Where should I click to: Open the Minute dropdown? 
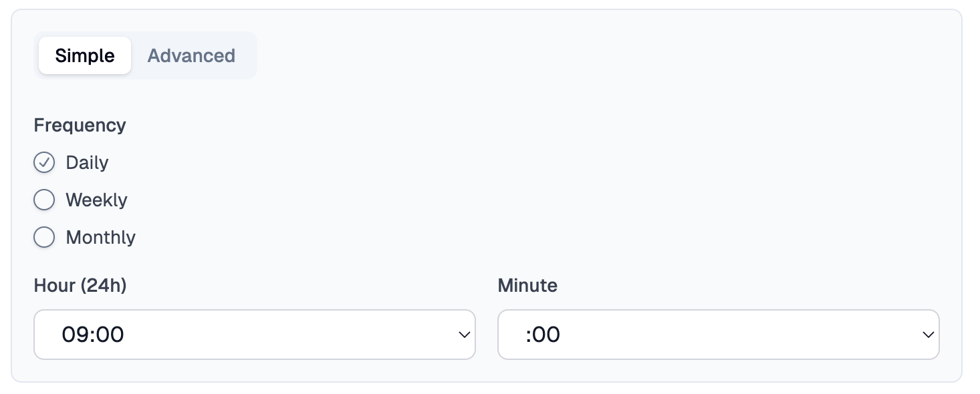point(719,334)
